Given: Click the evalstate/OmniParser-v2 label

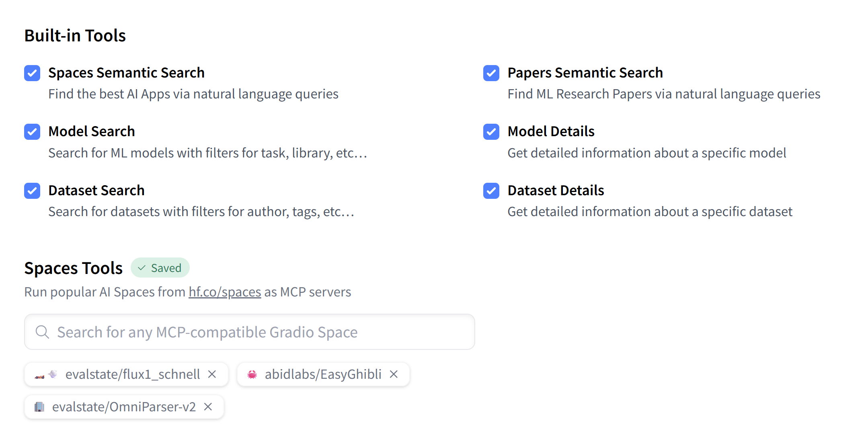Looking at the screenshot, I should (124, 407).
